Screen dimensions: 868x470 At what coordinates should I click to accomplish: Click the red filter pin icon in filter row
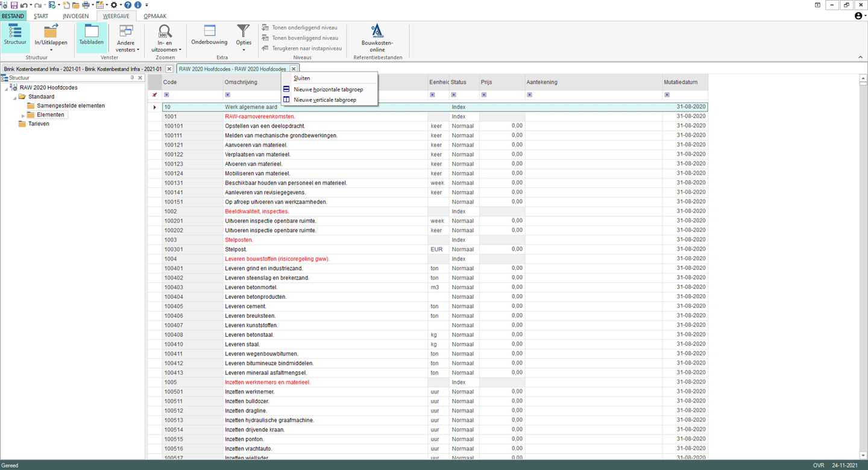click(155, 95)
